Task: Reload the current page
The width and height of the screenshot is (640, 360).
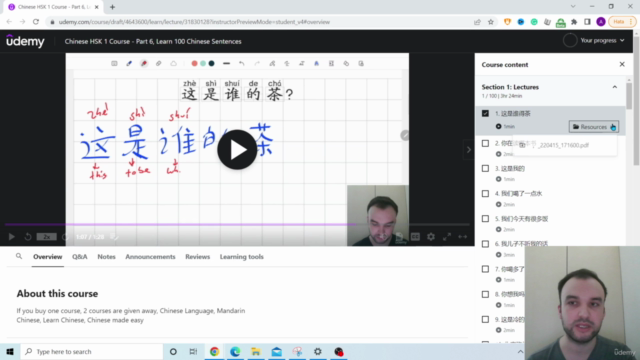Action: tap(36, 22)
